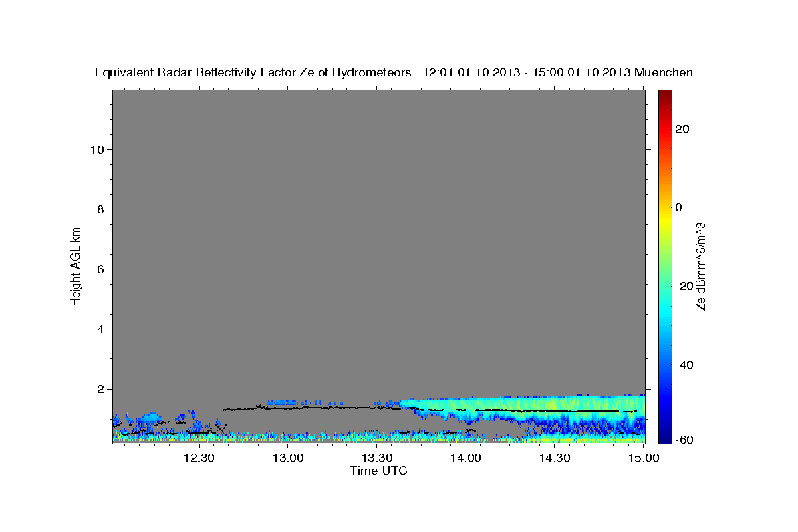Click the 'Time UTC' axis label
The image size is (798, 532).
click(x=378, y=471)
